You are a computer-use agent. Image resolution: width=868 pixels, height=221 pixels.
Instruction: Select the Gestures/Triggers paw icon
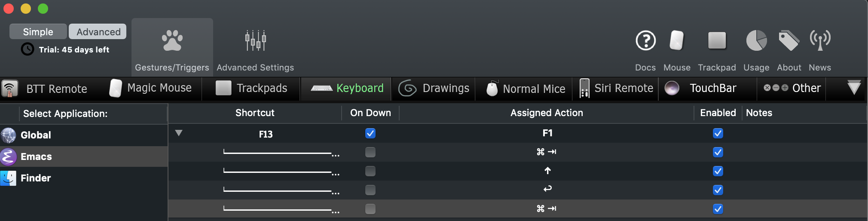point(172,41)
